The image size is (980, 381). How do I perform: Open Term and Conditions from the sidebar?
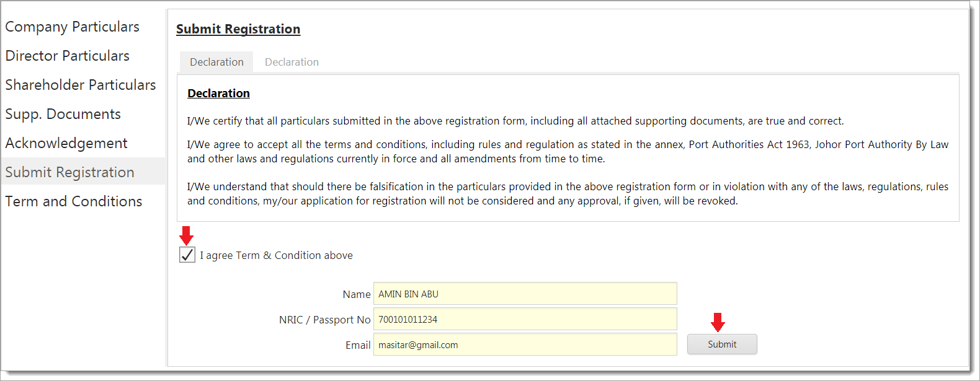pos(73,201)
